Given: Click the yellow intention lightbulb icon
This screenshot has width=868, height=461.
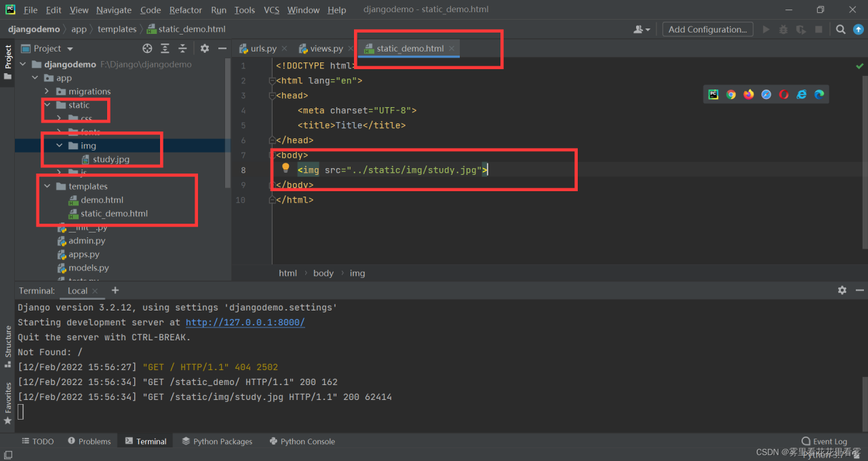Looking at the screenshot, I should (285, 168).
